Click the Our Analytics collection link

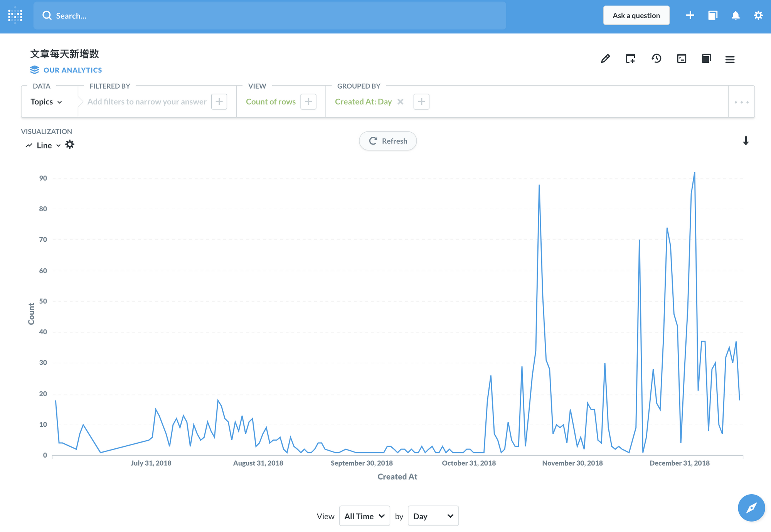tap(72, 70)
